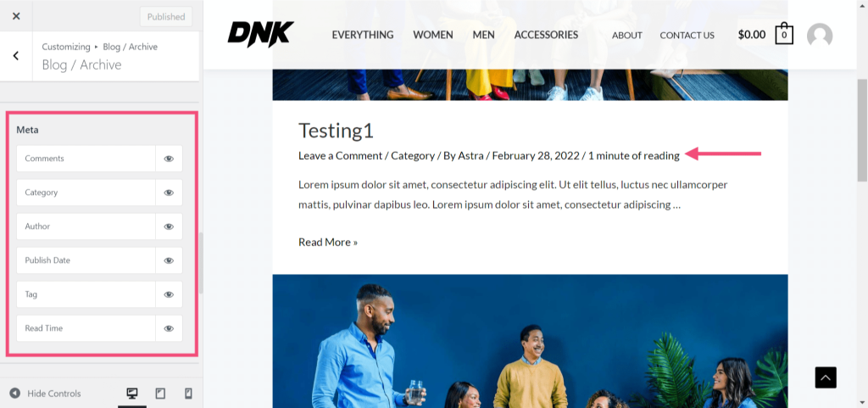Toggle Tag meta visibility
868x408 pixels.
pos(169,294)
